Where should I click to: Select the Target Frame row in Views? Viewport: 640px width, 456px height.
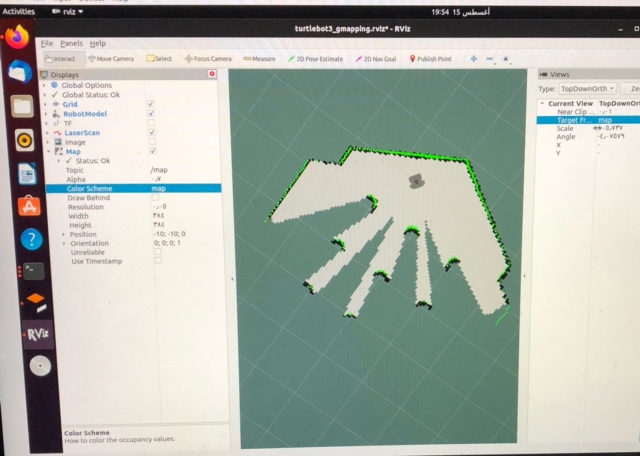[x=588, y=120]
